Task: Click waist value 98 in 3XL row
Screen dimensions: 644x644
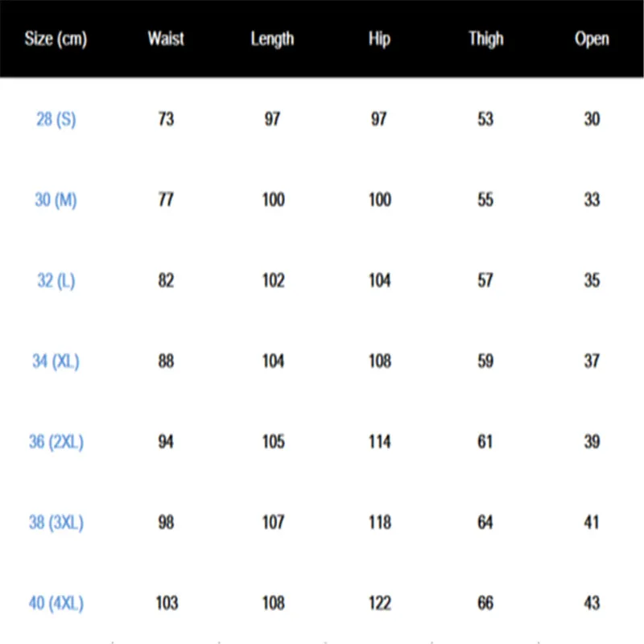Action: (x=166, y=522)
